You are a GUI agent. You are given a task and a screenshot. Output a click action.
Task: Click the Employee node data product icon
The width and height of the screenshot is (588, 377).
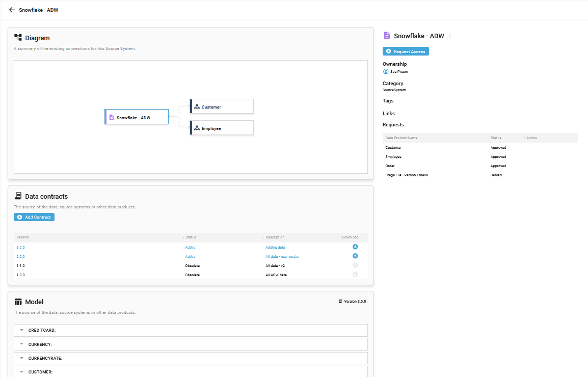tap(197, 128)
